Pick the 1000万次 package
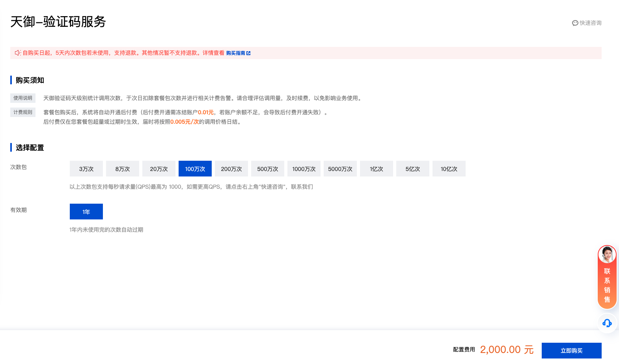619x364 pixels. (304, 169)
